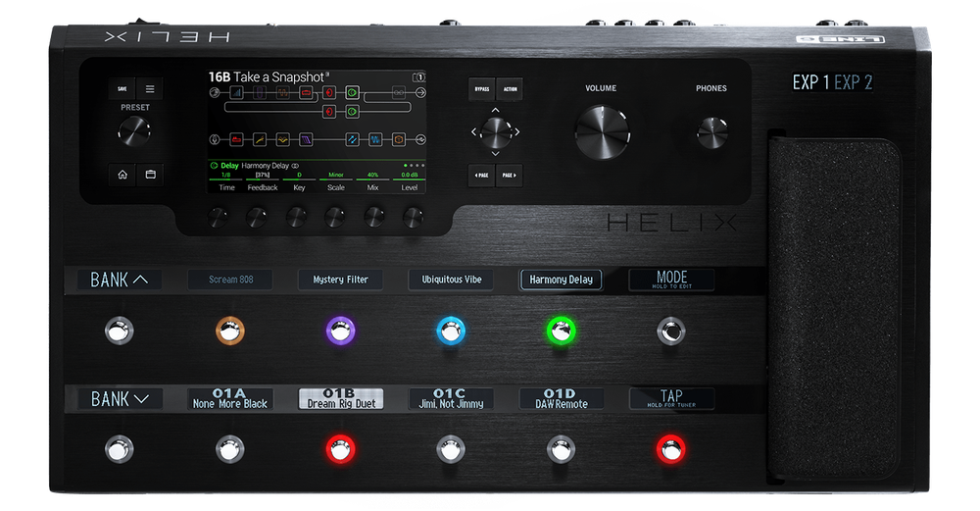Viewport: 980px width, 511px height.
Task: Select the gray looper block near the path 1 output
Action: 398,93
